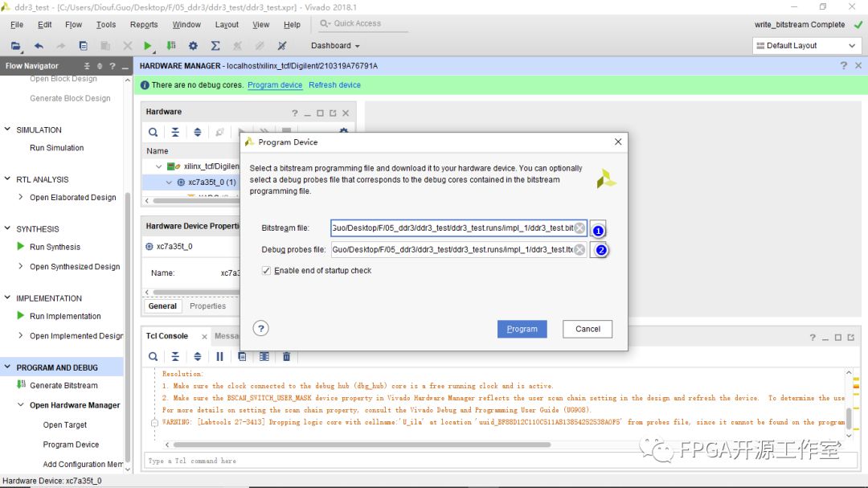Click the Settings gear in the main toolbar
The height and width of the screenshot is (488, 868).
(193, 46)
